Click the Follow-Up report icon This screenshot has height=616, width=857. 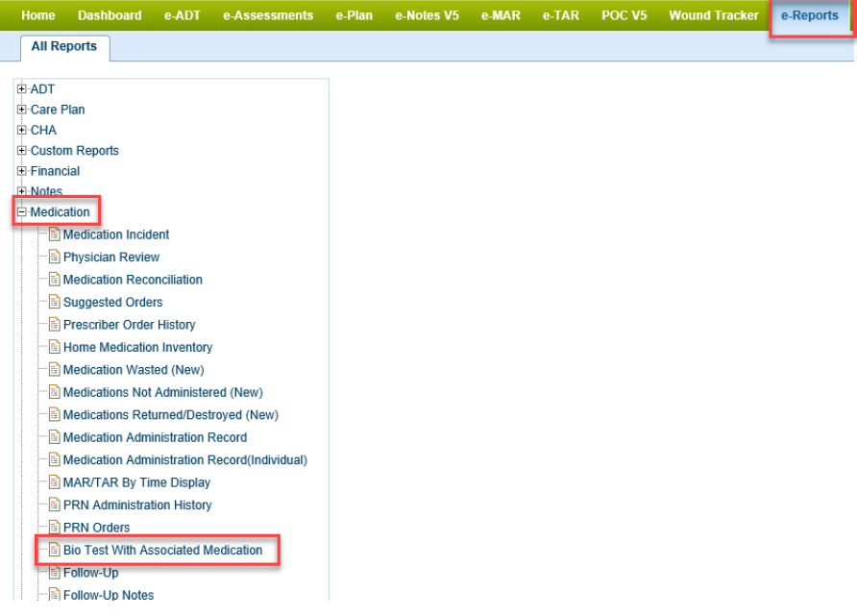click(54, 572)
